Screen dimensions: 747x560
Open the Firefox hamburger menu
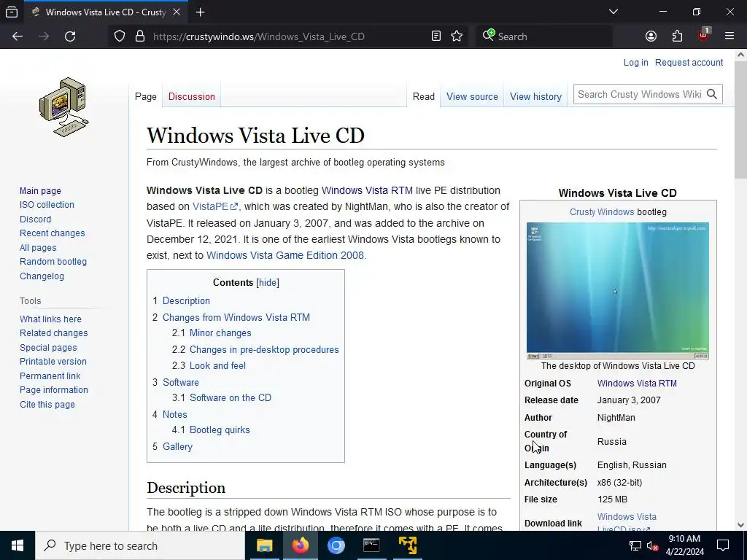click(729, 36)
